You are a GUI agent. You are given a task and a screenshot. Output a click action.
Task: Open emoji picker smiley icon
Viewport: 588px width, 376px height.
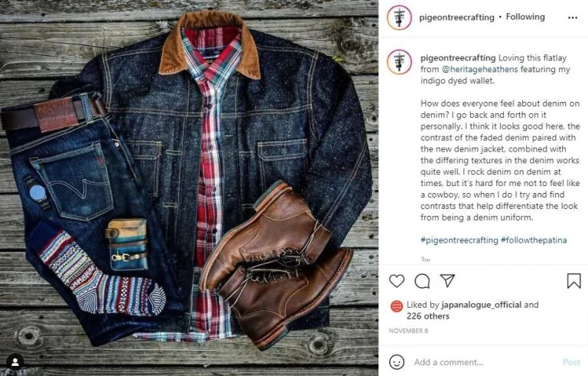tap(397, 362)
